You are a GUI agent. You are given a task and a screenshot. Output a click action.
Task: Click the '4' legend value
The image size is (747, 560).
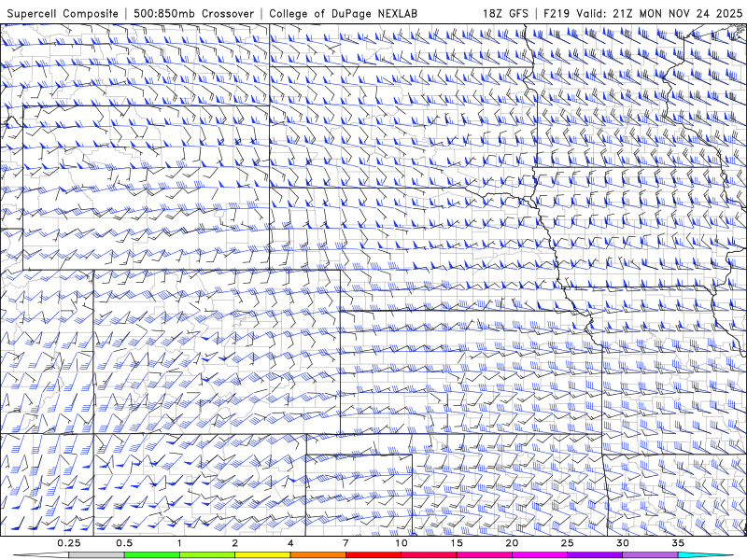point(290,543)
